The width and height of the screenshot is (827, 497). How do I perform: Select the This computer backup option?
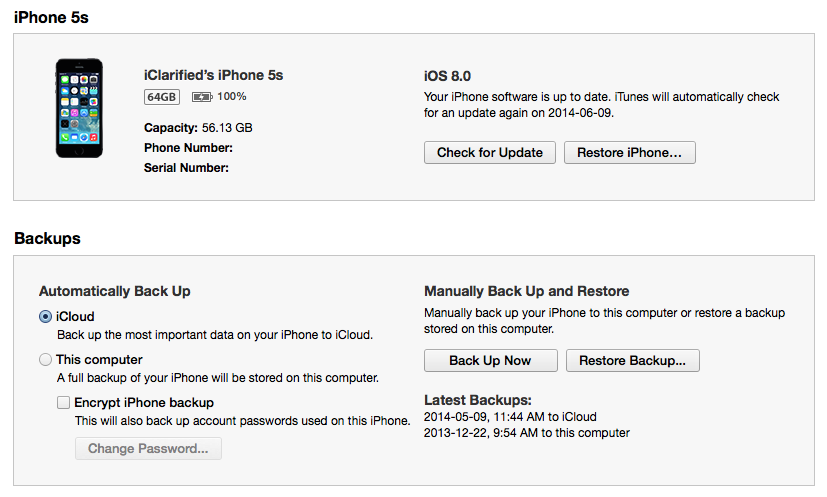pos(45,359)
